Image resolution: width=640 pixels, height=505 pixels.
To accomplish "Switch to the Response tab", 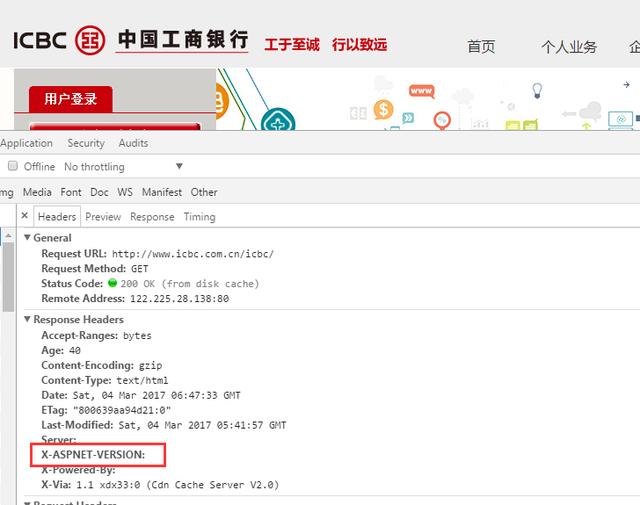I will click(152, 217).
